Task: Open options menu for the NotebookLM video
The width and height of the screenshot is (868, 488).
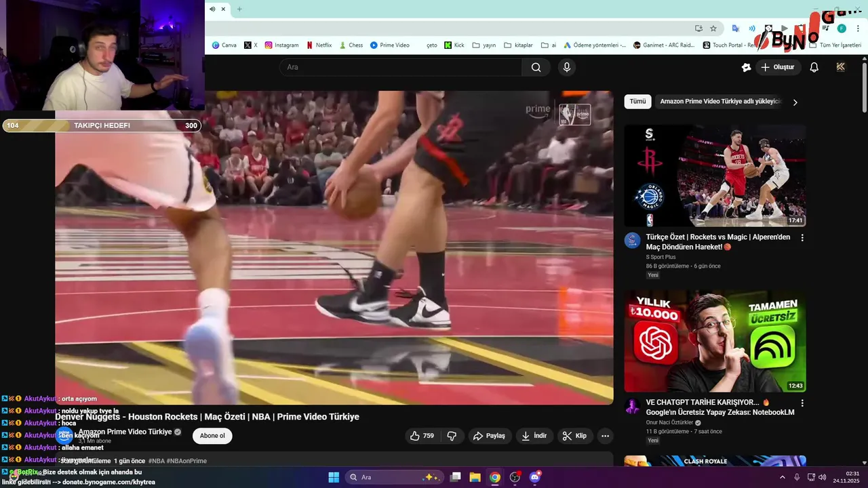Action: pyautogui.click(x=802, y=403)
